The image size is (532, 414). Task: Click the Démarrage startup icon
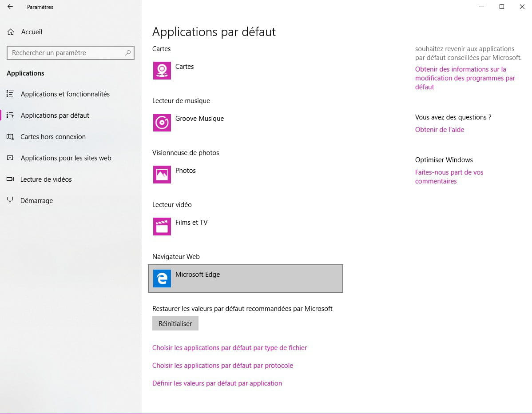10,200
